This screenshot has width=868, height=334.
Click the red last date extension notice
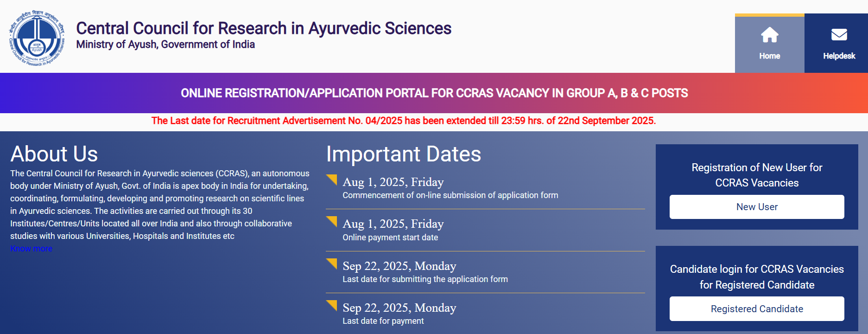tap(404, 121)
